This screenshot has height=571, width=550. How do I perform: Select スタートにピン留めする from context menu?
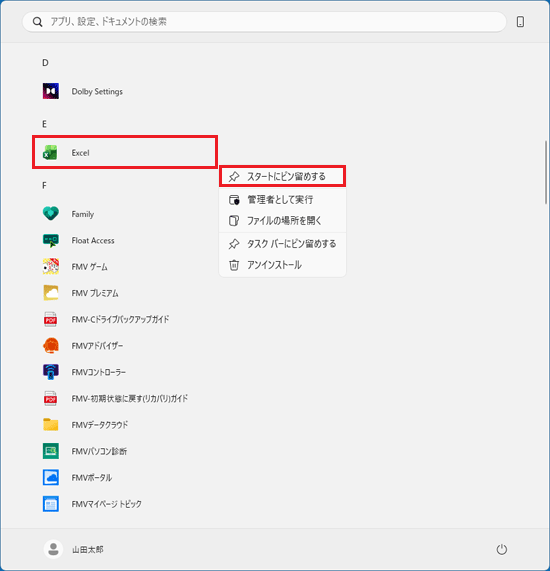pyautogui.click(x=282, y=177)
